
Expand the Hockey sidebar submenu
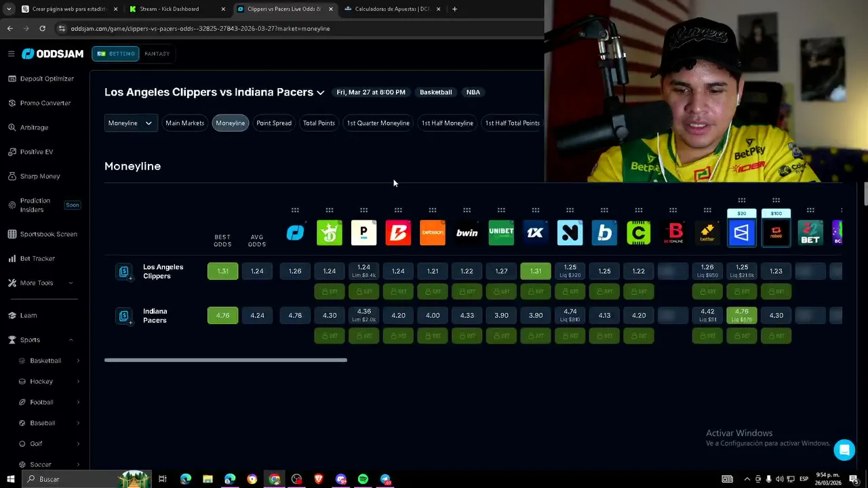pyautogui.click(x=78, y=382)
